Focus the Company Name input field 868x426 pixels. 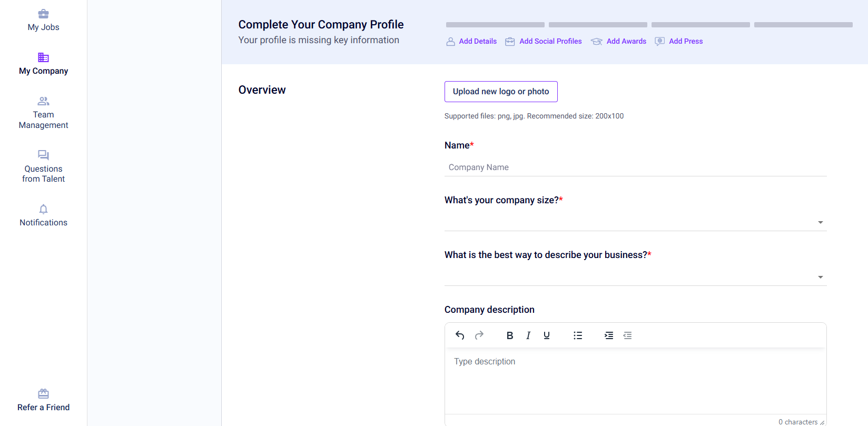(635, 167)
